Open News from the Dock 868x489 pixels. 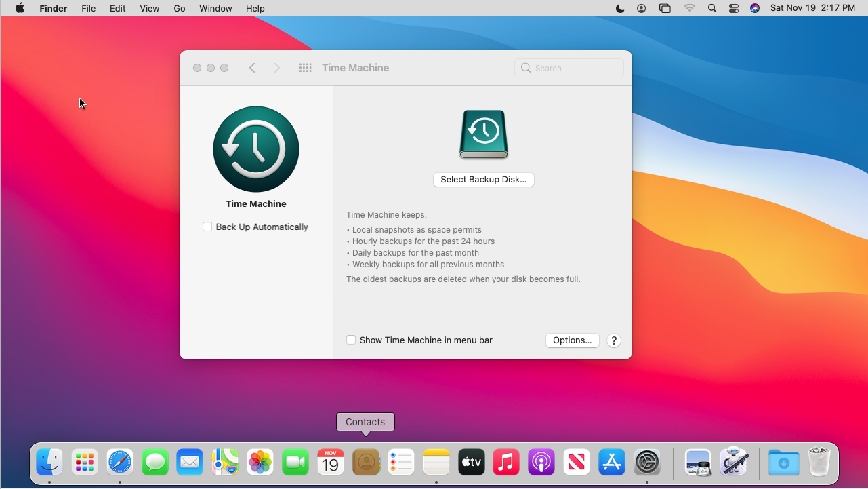[x=577, y=463]
